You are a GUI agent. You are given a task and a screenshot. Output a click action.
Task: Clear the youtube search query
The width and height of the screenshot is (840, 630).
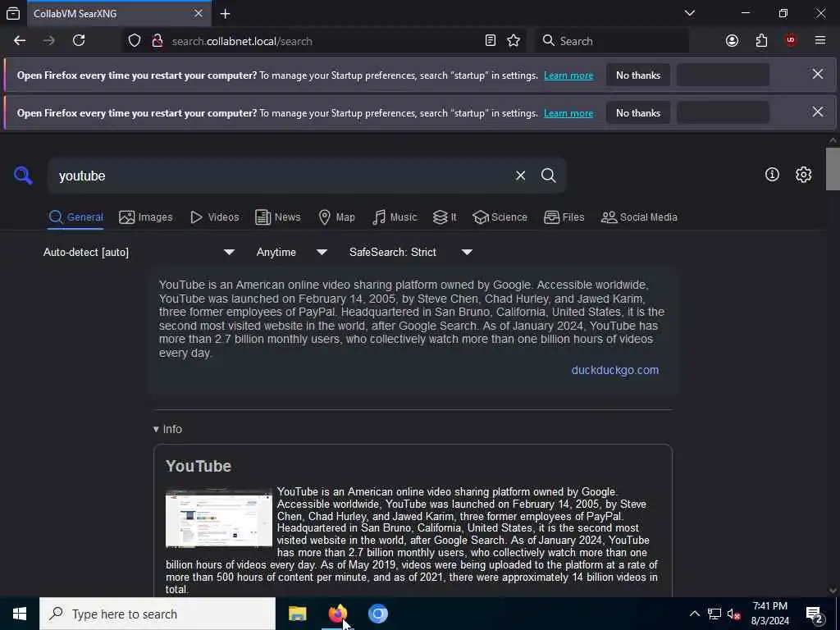tap(520, 176)
